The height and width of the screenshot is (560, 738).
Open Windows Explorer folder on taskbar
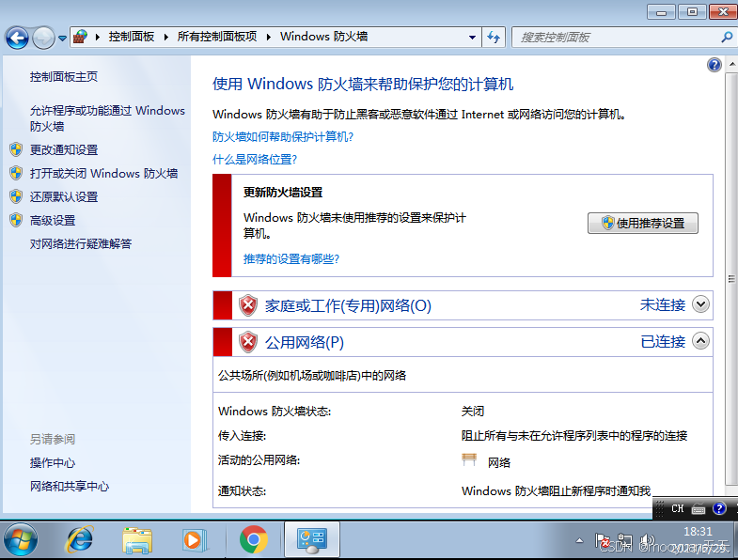[x=137, y=540]
